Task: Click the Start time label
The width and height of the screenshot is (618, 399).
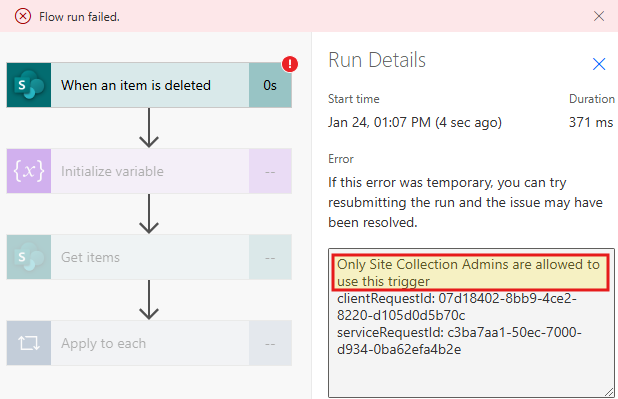Action: click(x=354, y=99)
